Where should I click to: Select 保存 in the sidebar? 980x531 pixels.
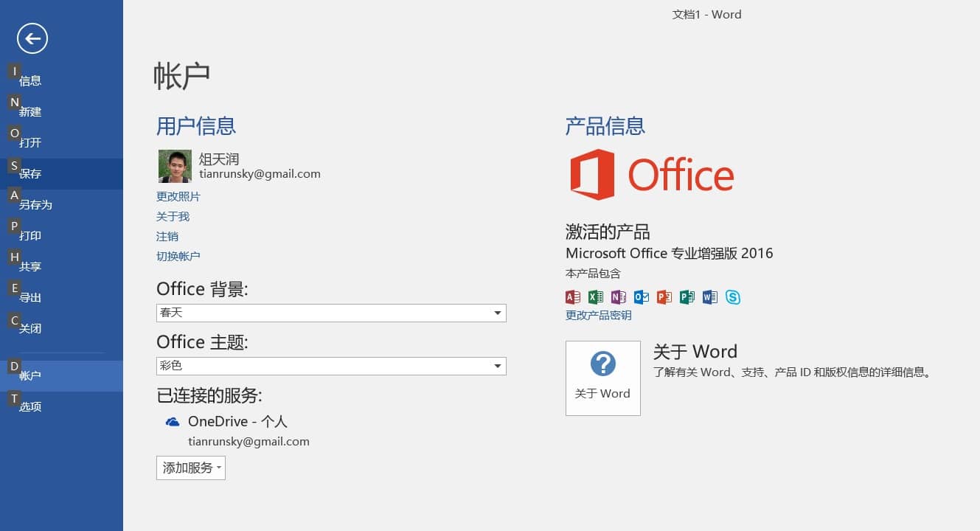pyautogui.click(x=61, y=174)
